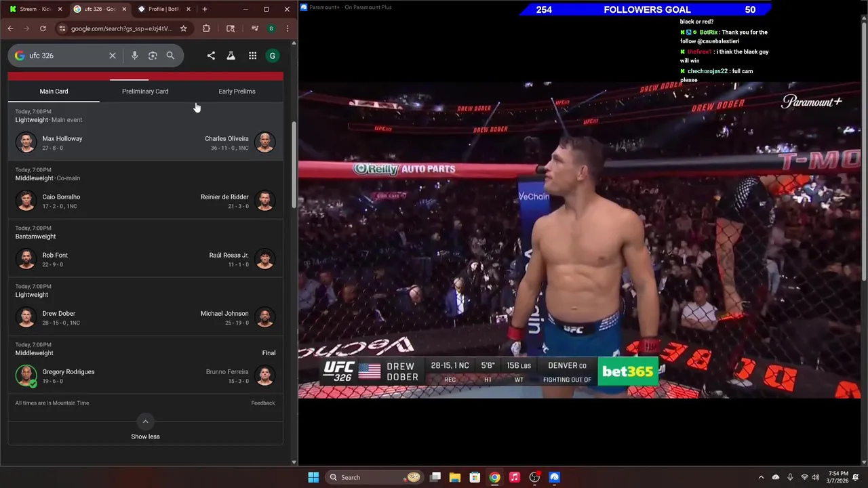Close the Profile | BotRix tab
Screen dimensions: 868x488
click(x=188, y=9)
